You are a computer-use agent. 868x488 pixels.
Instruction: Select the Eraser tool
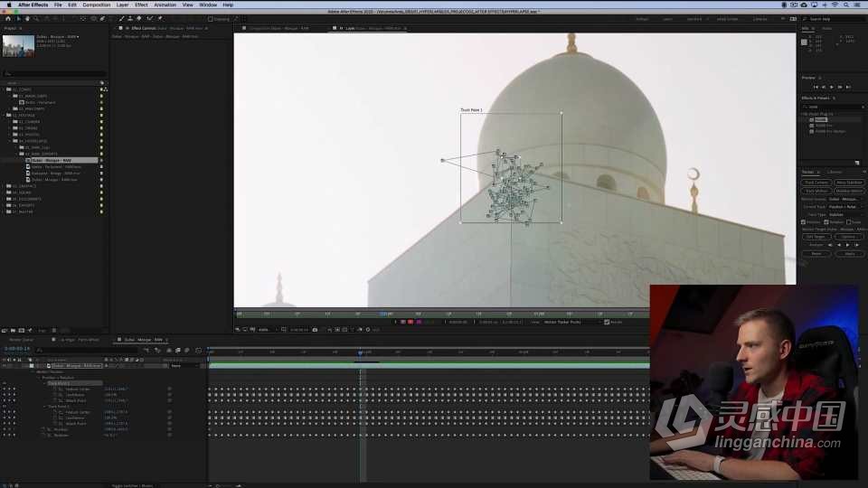pos(139,19)
